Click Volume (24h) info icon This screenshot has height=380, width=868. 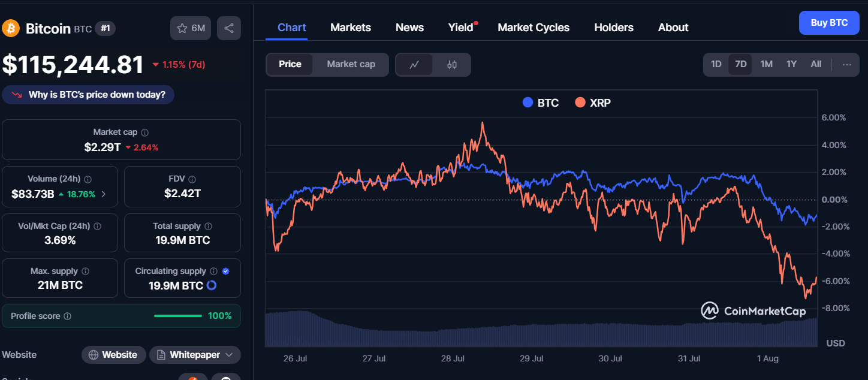click(x=88, y=179)
